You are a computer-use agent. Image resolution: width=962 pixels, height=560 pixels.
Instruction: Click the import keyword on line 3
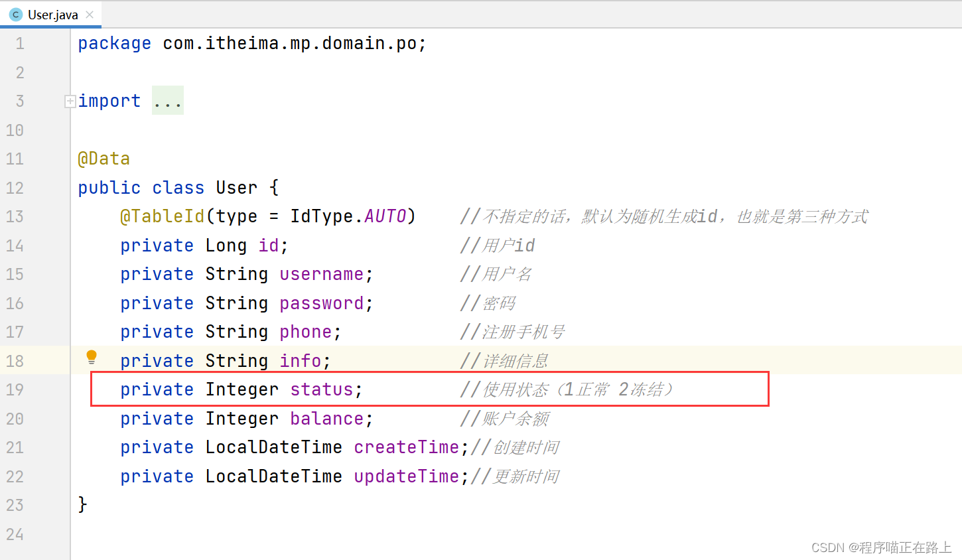pyautogui.click(x=109, y=101)
